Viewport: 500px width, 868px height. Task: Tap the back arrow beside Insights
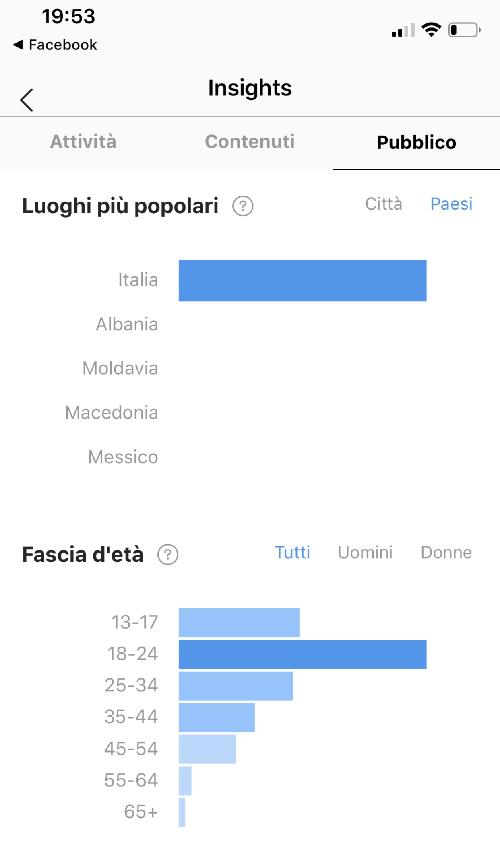pyautogui.click(x=27, y=100)
